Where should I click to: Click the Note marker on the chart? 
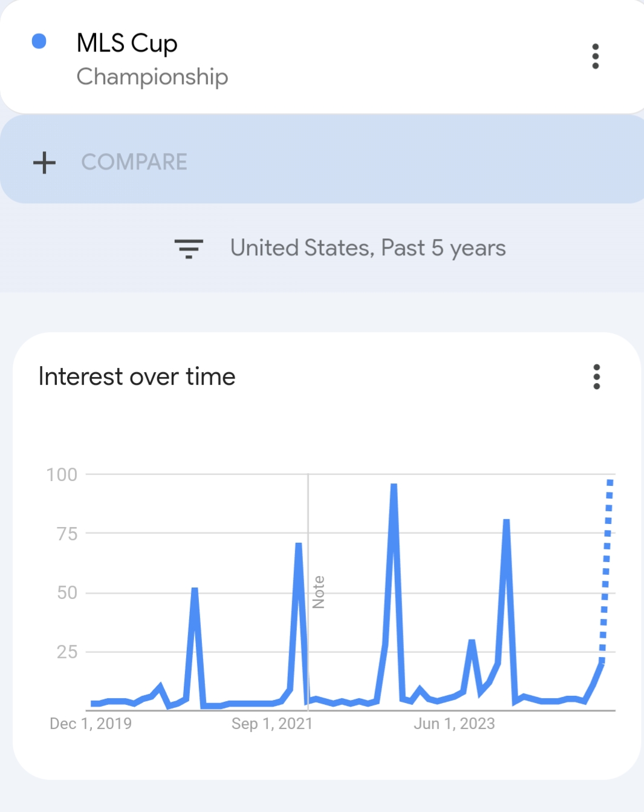click(319, 592)
